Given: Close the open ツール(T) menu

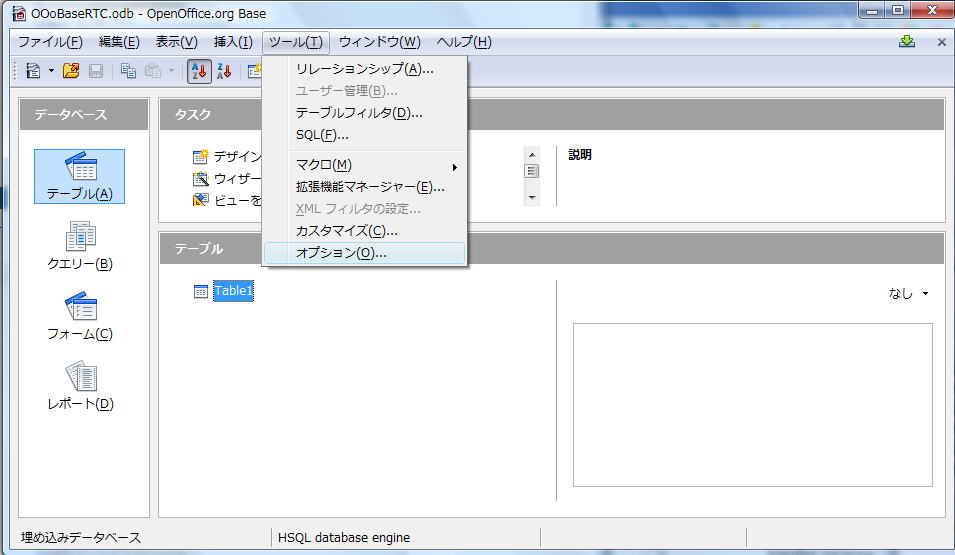Looking at the screenshot, I should pyautogui.click(x=296, y=42).
